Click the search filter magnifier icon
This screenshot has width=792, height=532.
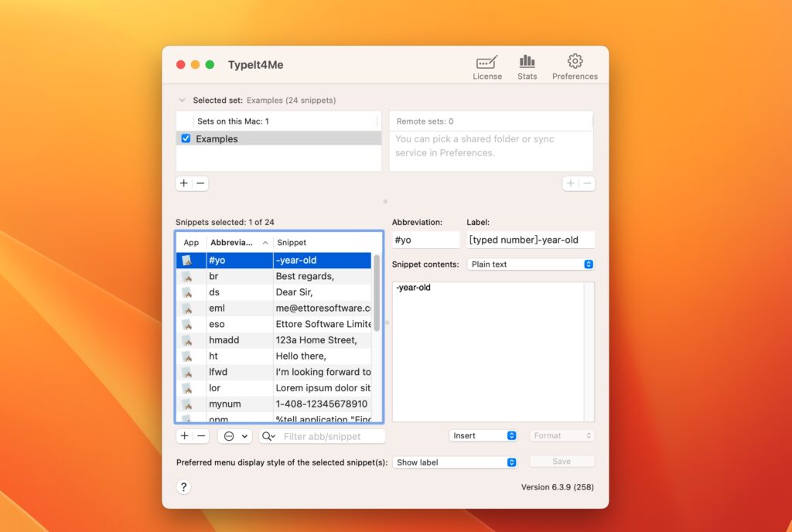tap(267, 435)
